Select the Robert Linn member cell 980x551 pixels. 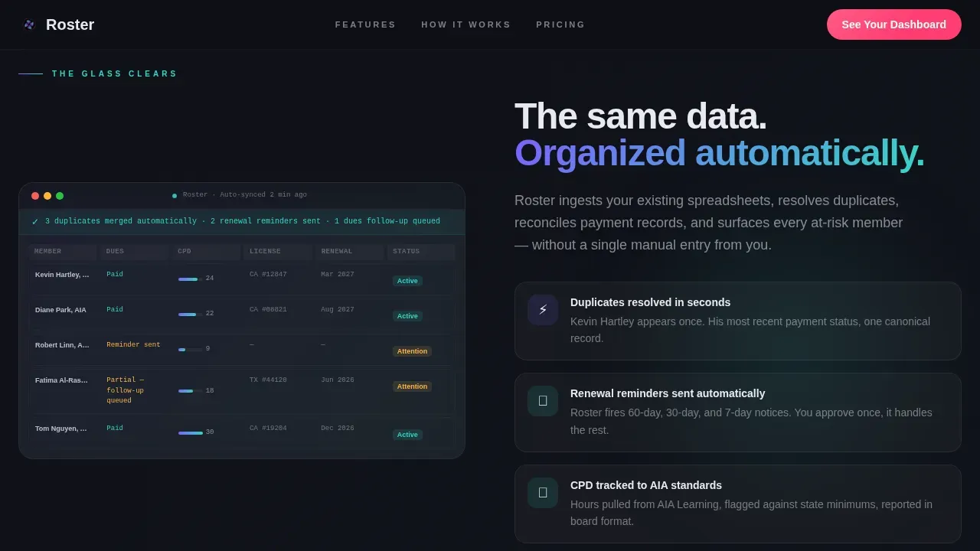[62, 345]
